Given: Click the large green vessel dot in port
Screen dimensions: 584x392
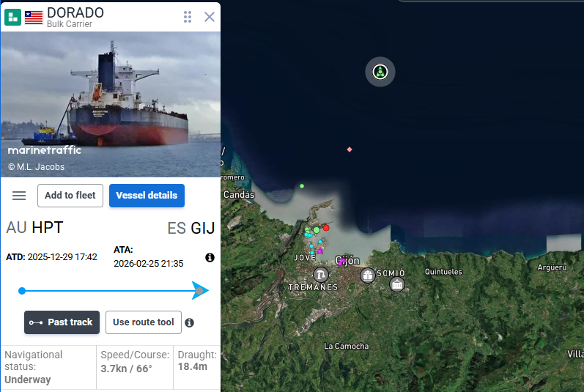Looking at the screenshot, I should (317, 230).
